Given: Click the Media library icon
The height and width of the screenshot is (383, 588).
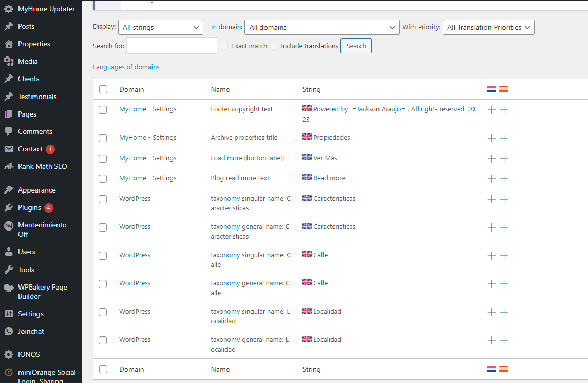Looking at the screenshot, I should (9, 61).
